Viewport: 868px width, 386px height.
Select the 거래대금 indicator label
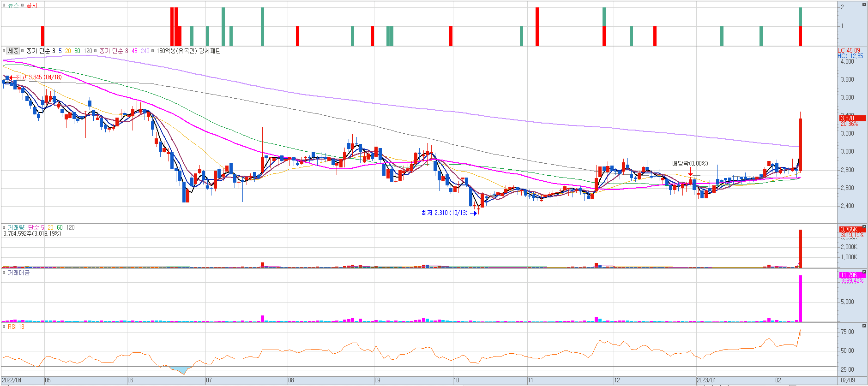(18, 273)
